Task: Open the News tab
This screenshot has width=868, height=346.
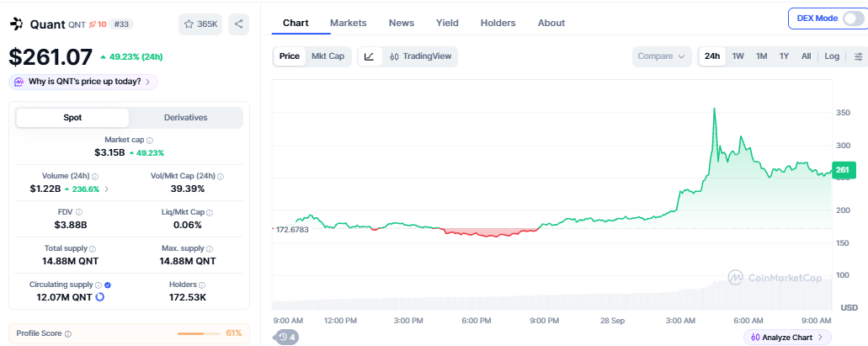Action: coord(402,24)
